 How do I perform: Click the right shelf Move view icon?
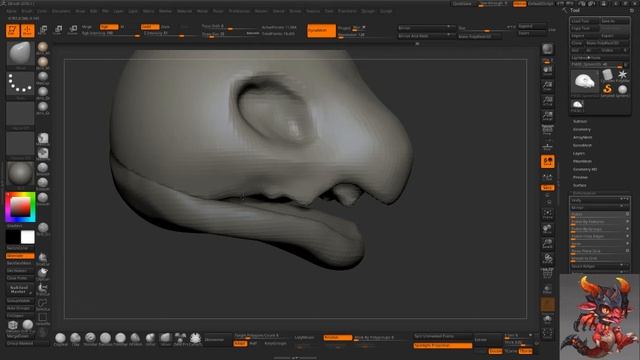click(x=547, y=229)
